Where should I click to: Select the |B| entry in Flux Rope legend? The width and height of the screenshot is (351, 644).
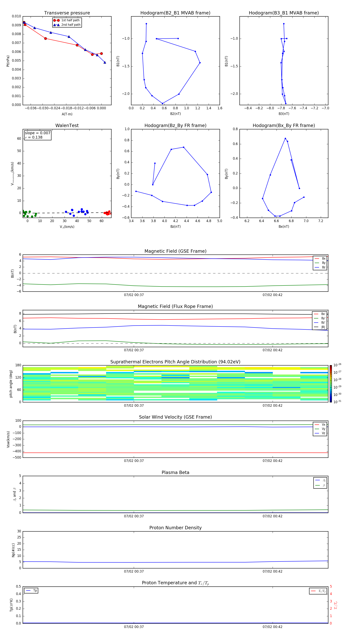click(x=320, y=327)
